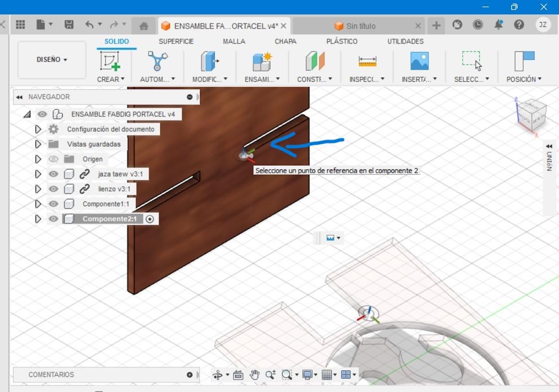Image resolution: width=559 pixels, height=392 pixels.
Task: Undo the last action
Action: (89, 24)
